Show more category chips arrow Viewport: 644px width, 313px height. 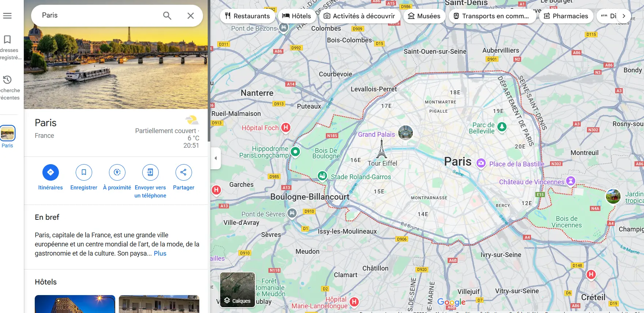624,16
